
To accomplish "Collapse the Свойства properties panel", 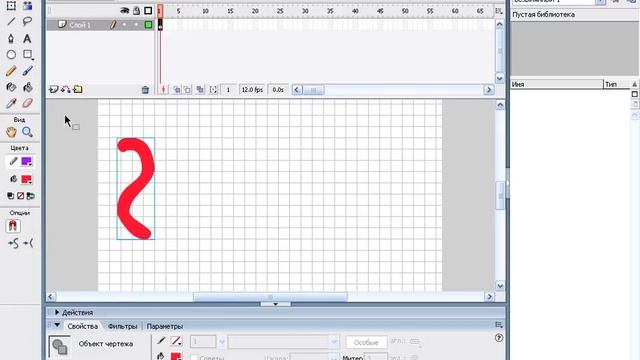I will point(57,325).
